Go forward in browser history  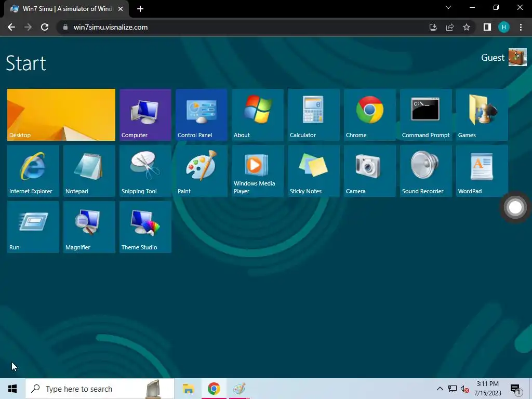point(28,27)
